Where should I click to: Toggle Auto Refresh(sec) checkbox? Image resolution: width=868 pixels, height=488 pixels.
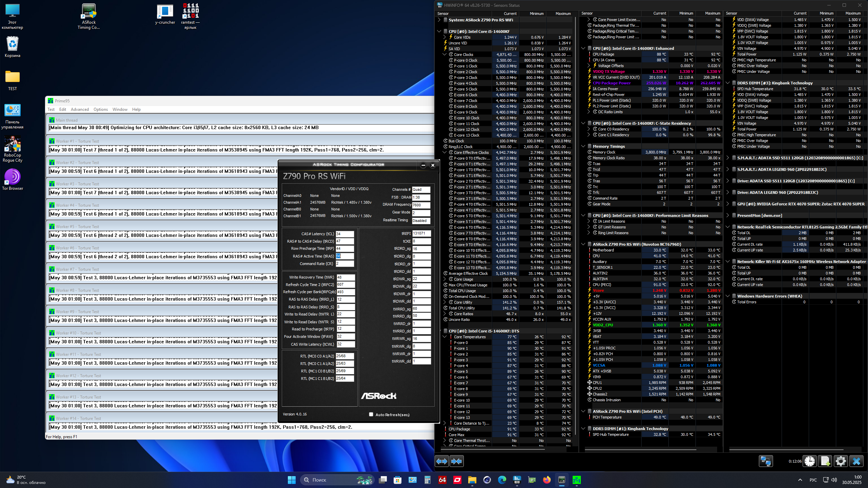(x=371, y=414)
